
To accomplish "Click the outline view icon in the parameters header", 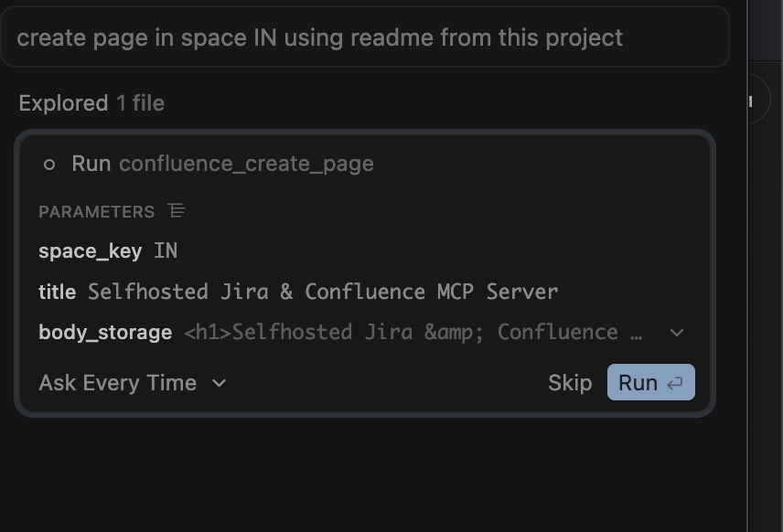I will (177, 210).
